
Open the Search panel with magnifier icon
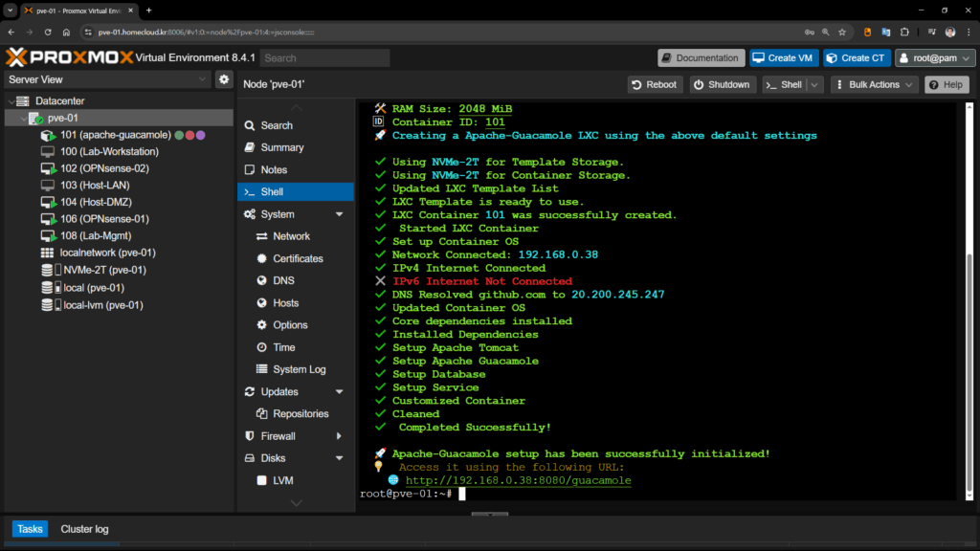point(276,125)
